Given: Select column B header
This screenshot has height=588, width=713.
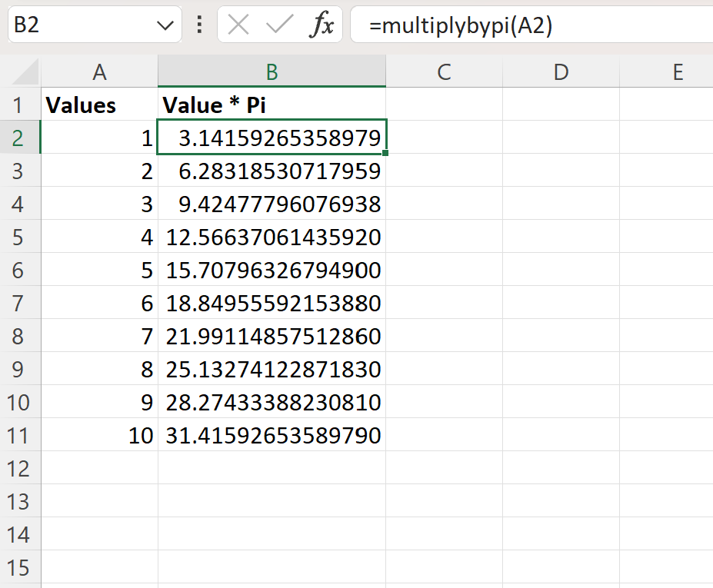Looking at the screenshot, I should click(x=272, y=71).
